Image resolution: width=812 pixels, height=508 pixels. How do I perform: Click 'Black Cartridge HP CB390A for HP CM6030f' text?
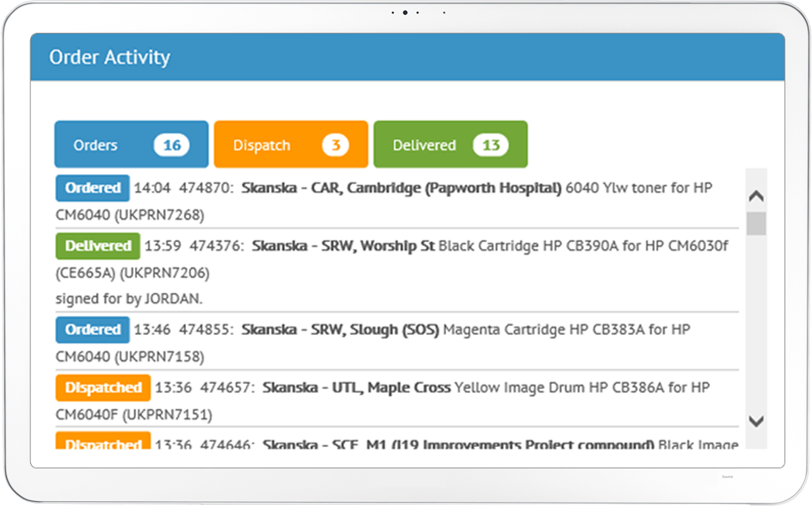tap(583, 245)
